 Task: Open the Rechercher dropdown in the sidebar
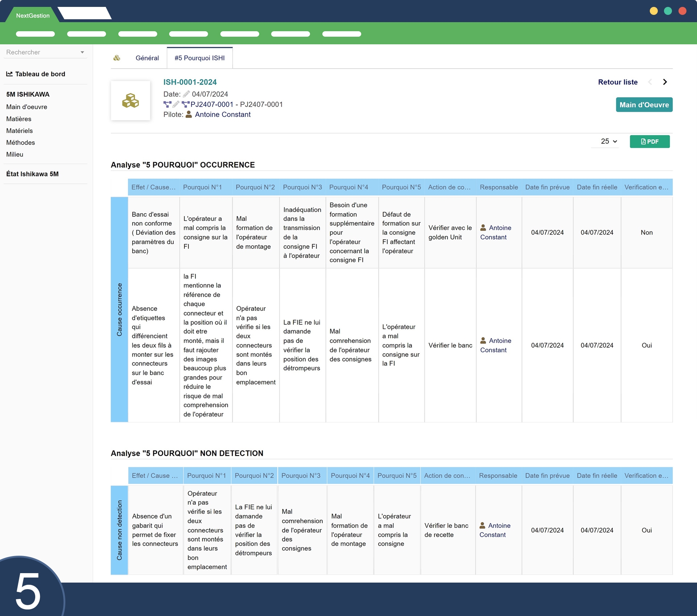[x=45, y=52]
